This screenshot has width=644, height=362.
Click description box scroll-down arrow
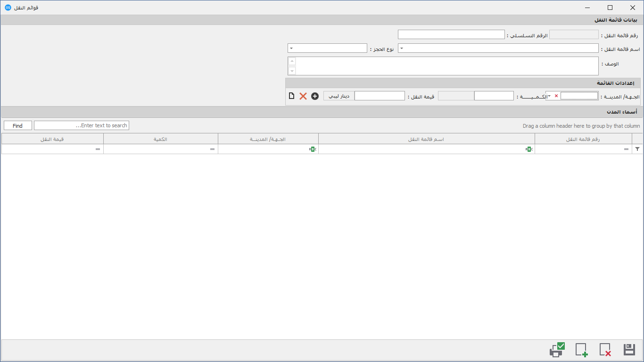click(292, 71)
